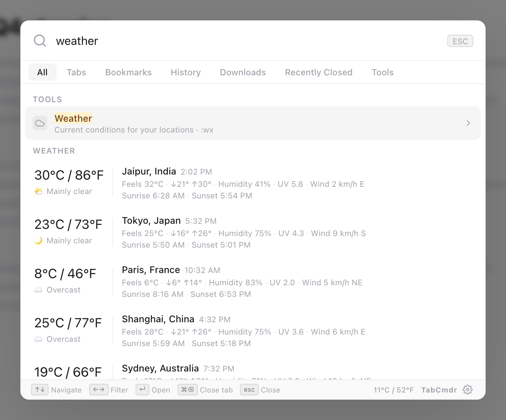Open the History filter tab
The width and height of the screenshot is (506, 420).
coord(186,72)
